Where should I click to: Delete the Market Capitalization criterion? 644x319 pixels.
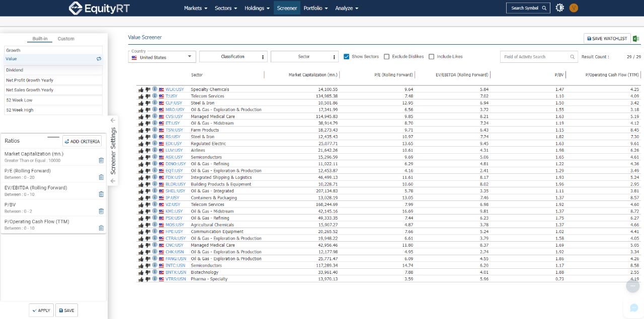coord(101,160)
